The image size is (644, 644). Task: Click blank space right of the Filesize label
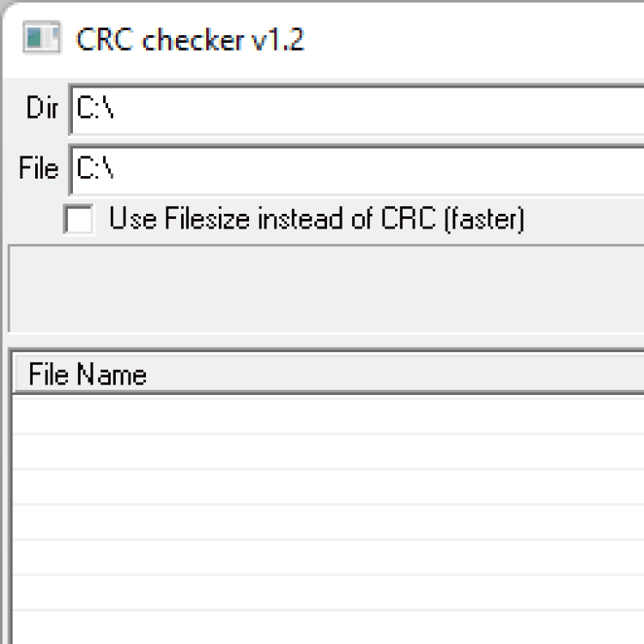coord(584,220)
